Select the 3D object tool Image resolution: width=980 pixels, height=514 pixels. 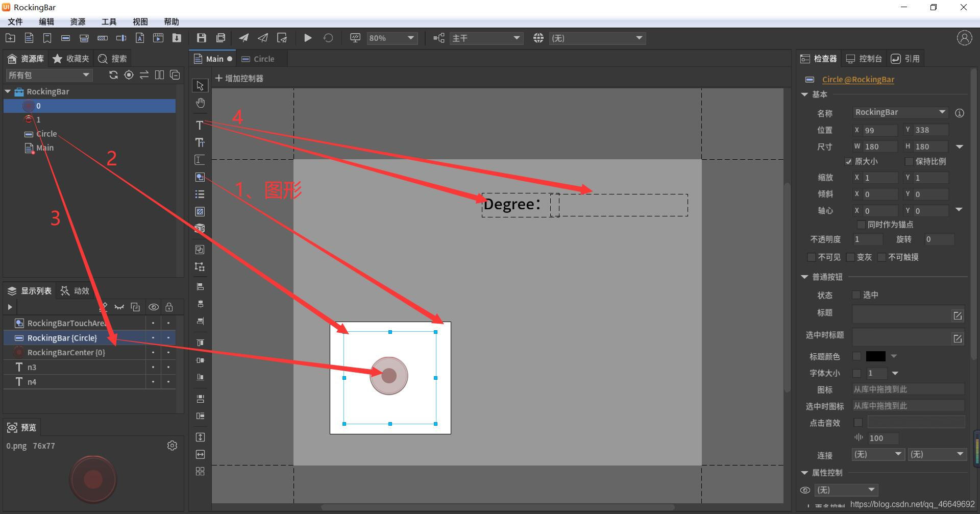(x=200, y=228)
